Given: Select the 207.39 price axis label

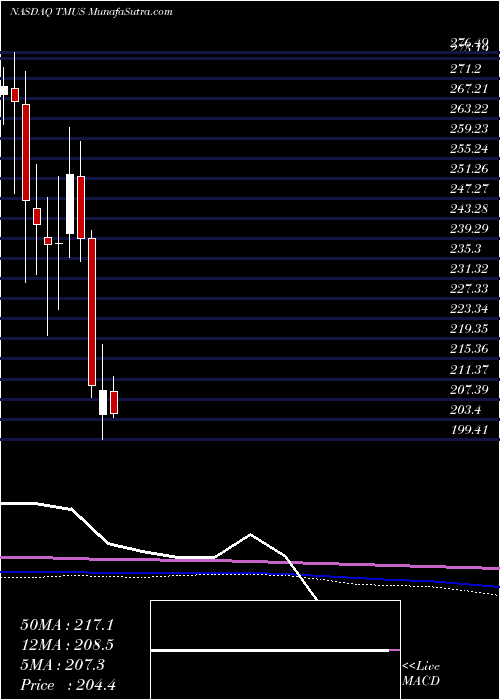Looking at the screenshot, I should click(468, 389).
